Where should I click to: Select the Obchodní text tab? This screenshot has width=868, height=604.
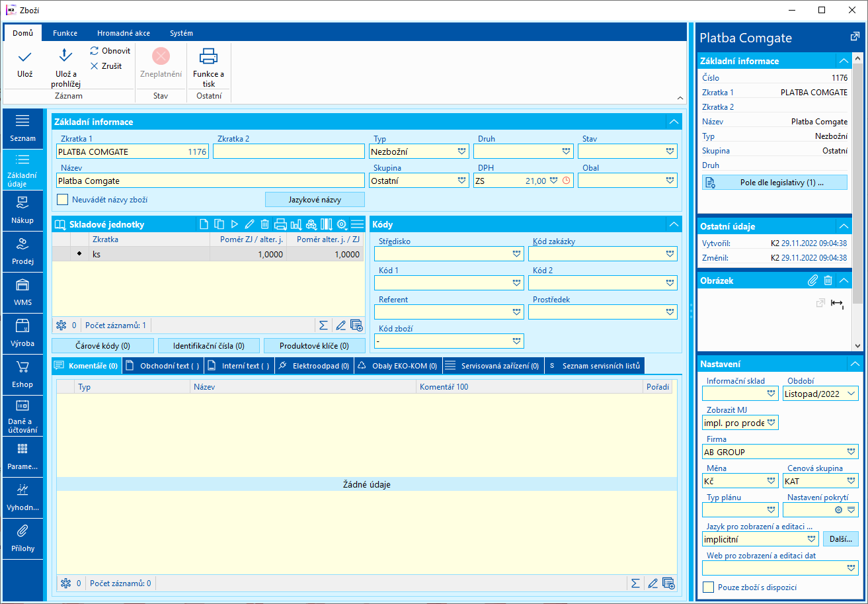(x=163, y=366)
